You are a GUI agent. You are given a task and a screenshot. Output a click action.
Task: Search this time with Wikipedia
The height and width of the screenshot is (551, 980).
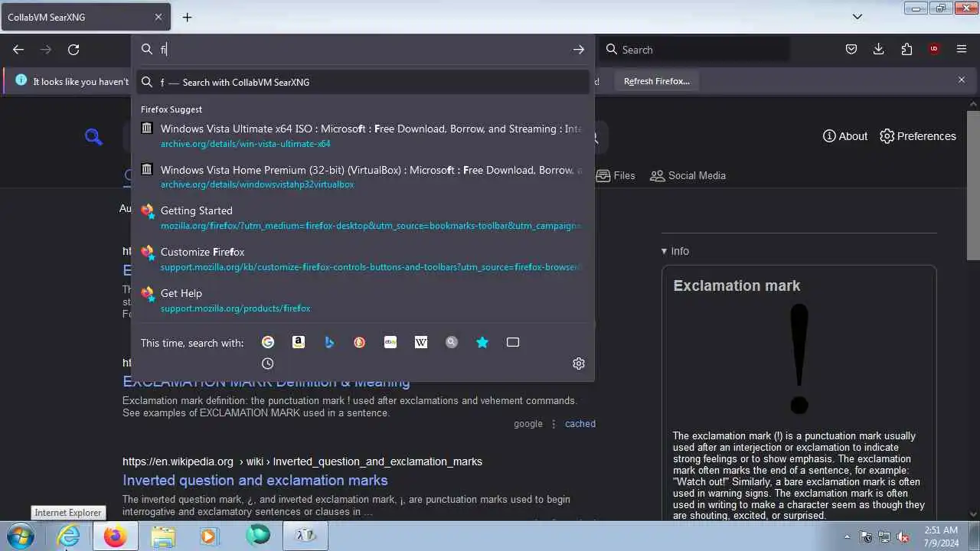(x=421, y=342)
